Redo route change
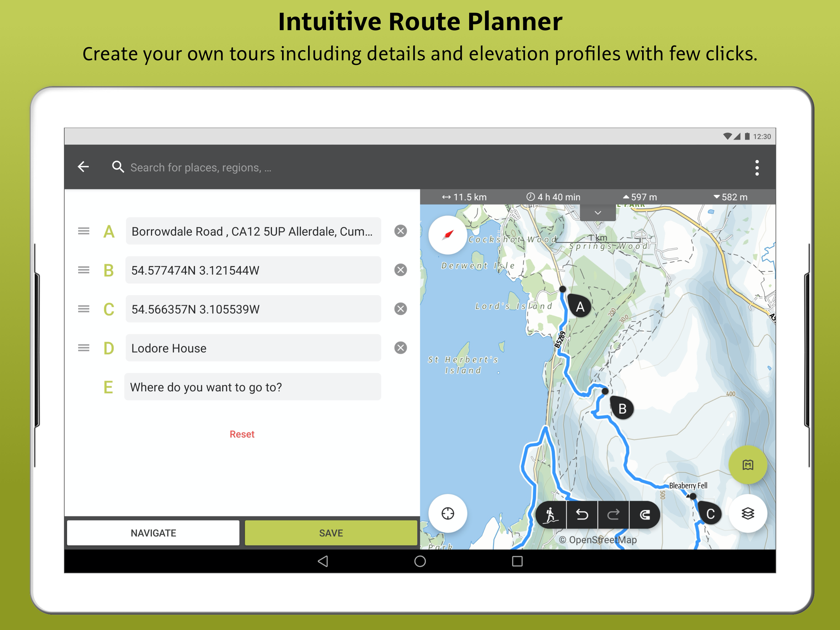This screenshot has height=630, width=840. pyautogui.click(x=613, y=515)
